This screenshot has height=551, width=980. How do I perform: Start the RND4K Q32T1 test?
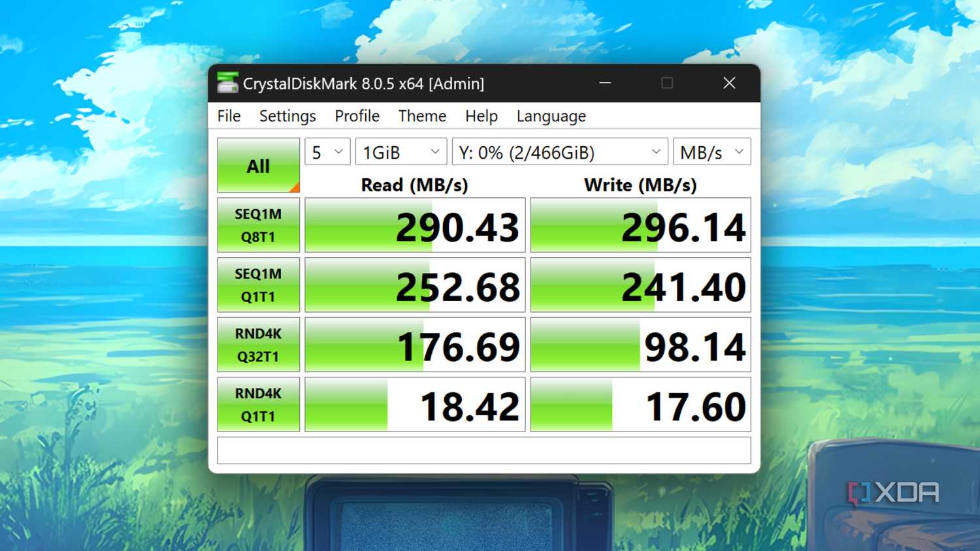pos(258,345)
